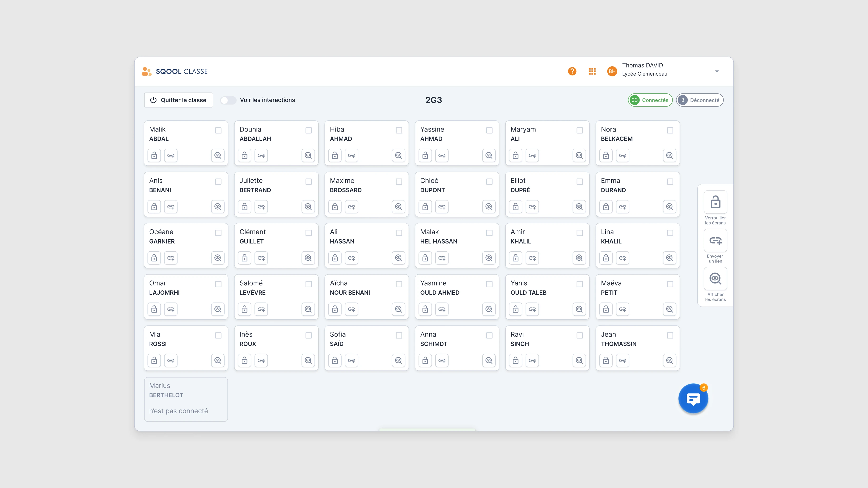Lock Ravi Singh's screen
The height and width of the screenshot is (488, 868).
click(x=515, y=360)
